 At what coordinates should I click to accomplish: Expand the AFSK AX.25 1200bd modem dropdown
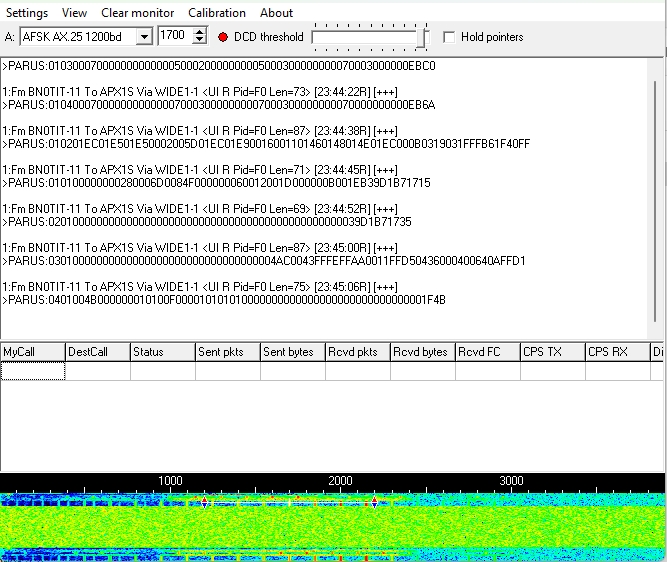144,37
